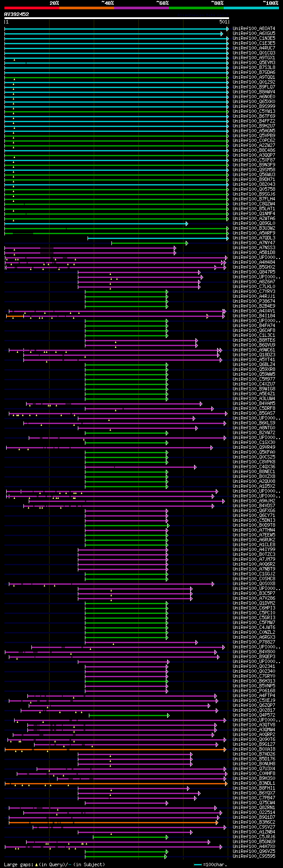Select hit label UniRef100_C1N3E5
Screen dimensions: 283x868
254,39
